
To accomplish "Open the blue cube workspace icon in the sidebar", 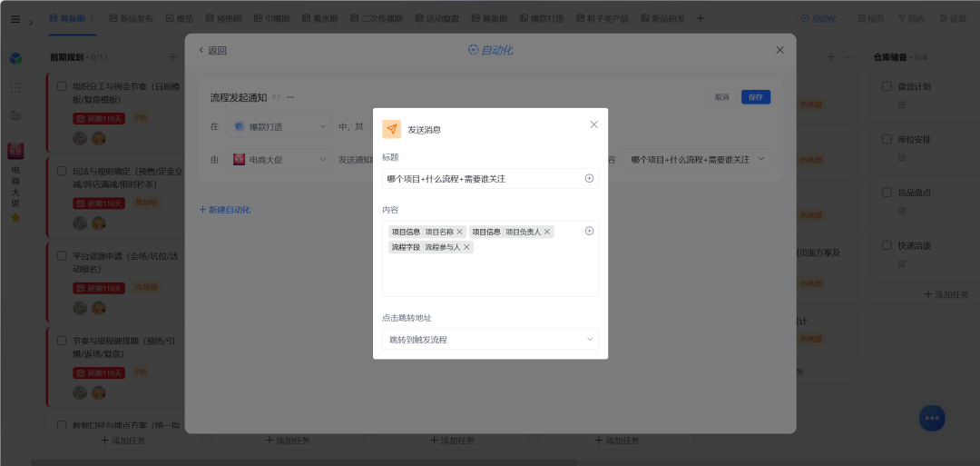I will [x=15, y=58].
